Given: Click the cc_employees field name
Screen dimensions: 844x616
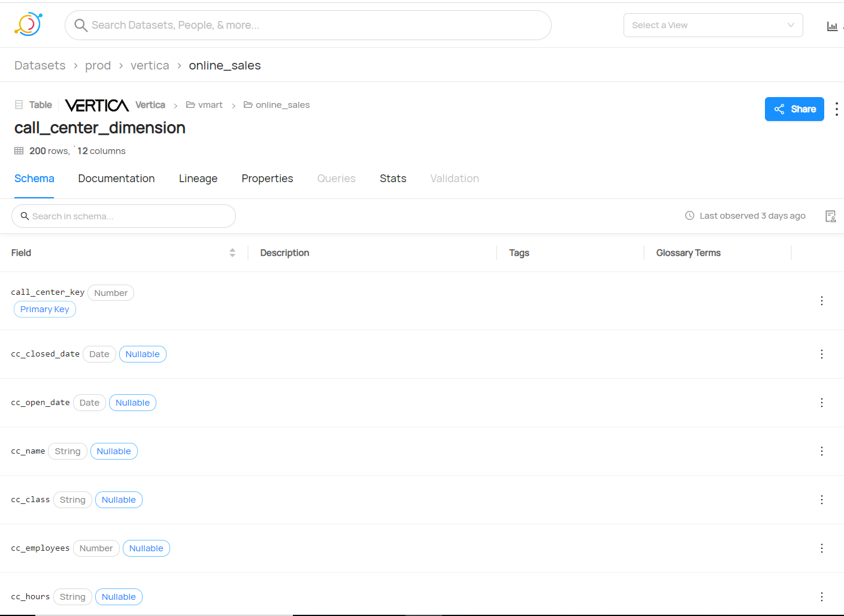Looking at the screenshot, I should click(40, 548).
